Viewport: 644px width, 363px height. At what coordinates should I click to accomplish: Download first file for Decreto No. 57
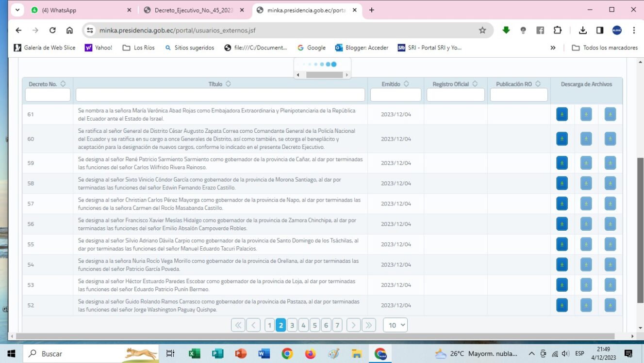point(561,204)
